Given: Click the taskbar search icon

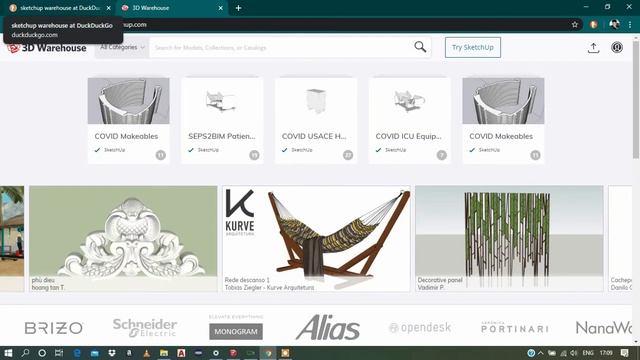Looking at the screenshot, I should click(25, 353).
